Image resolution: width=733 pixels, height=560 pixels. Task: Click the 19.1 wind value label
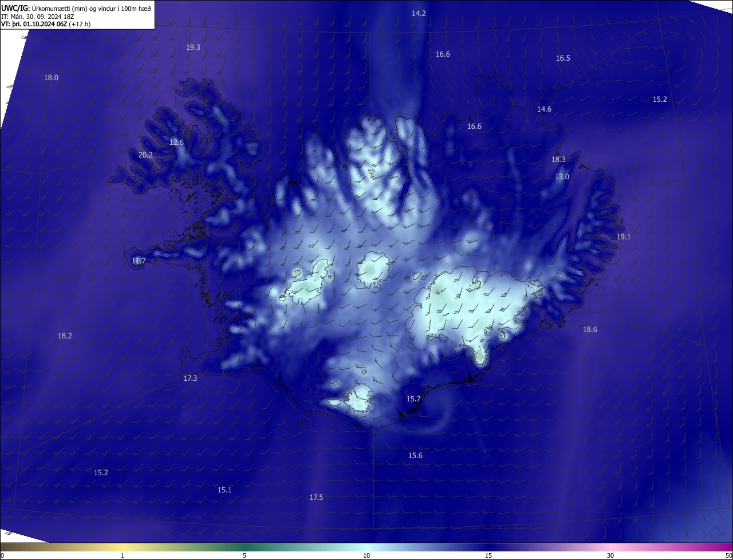[x=624, y=237]
